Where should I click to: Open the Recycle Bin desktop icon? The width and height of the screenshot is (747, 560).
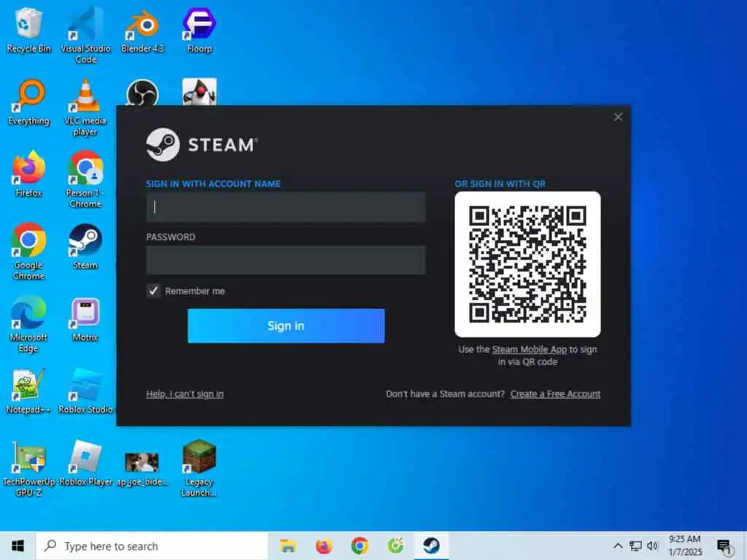pos(28,31)
